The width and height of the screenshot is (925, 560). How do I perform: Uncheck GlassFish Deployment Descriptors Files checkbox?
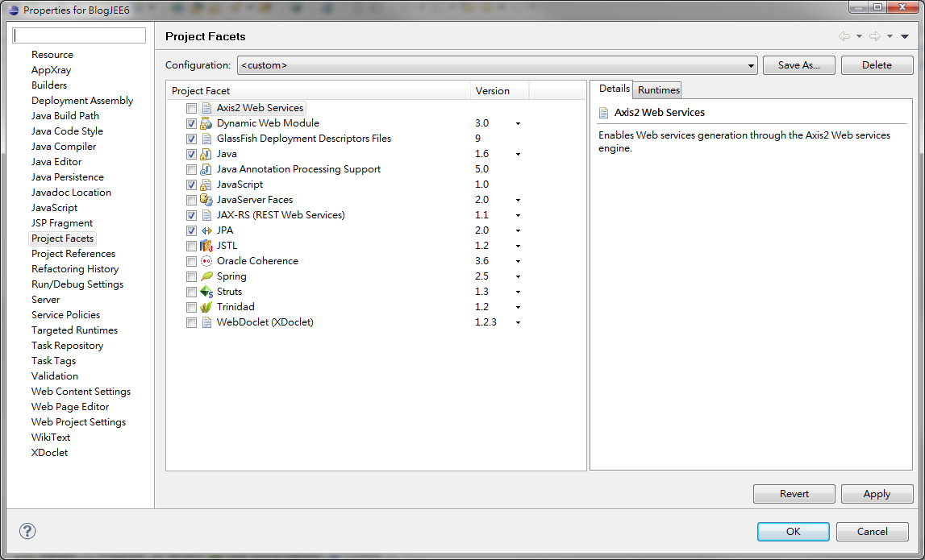pyautogui.click(x=191, y=139)
